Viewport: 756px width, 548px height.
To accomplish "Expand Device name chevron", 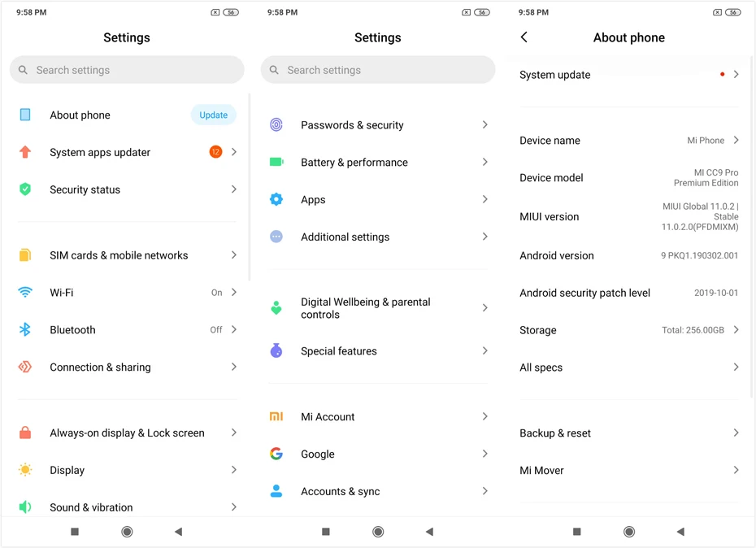I will pyautogui.click(x=736, y=140).
